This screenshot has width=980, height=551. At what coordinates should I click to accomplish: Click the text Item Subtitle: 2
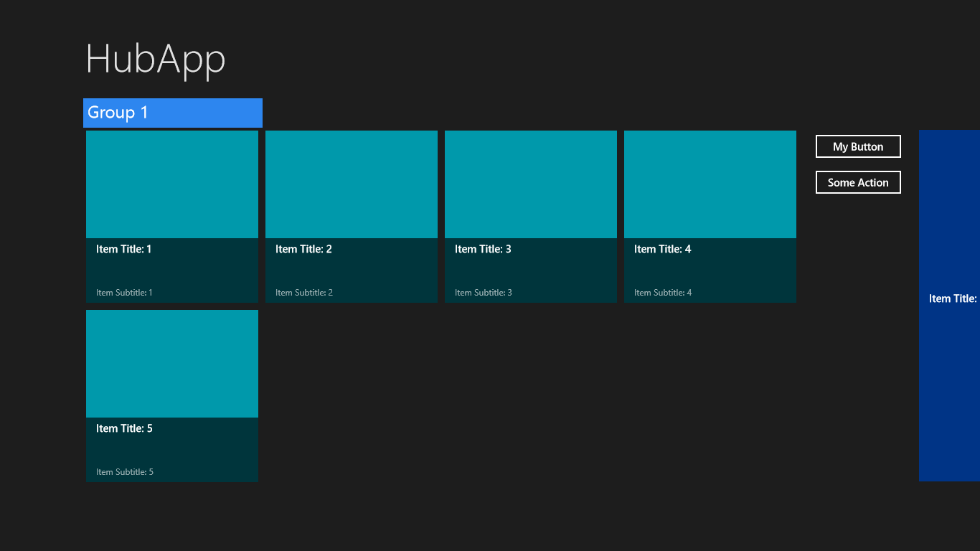(x=304, y=293)
